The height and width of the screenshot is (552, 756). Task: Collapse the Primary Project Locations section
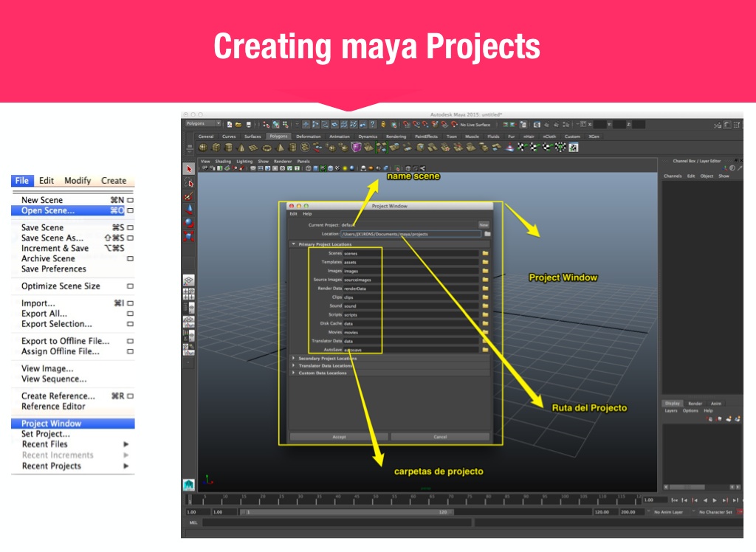coord(294,244)
